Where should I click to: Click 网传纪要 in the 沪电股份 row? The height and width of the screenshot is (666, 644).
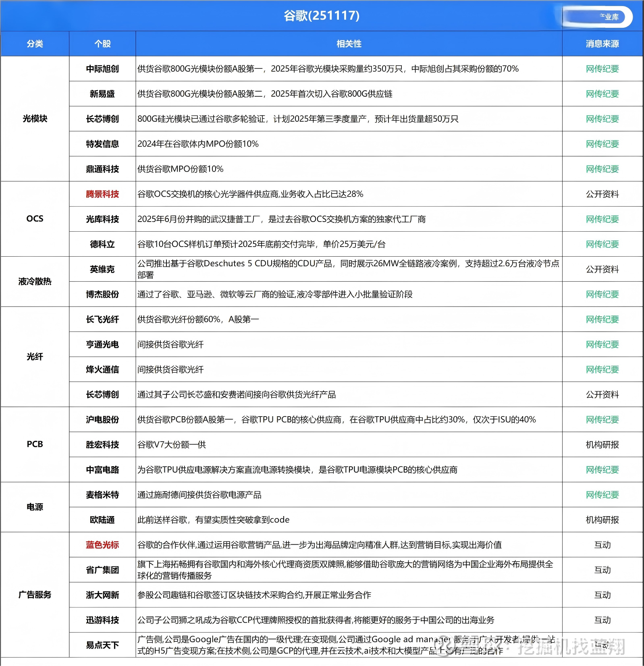click(x=602, y=419)
